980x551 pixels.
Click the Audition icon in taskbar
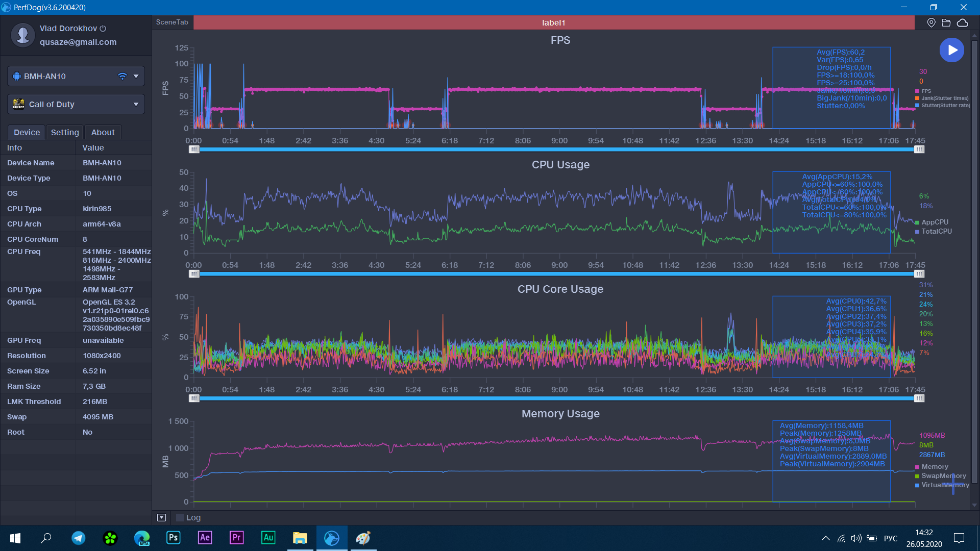point(268,538)
